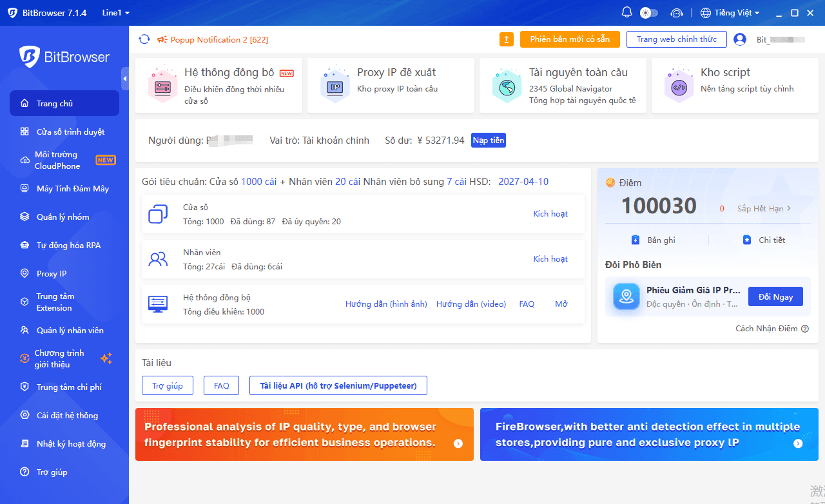Viewport: 825px width, 504px height.
Task: Open Máy Tính Đám Mây sidebar icon
Action: 24,188
